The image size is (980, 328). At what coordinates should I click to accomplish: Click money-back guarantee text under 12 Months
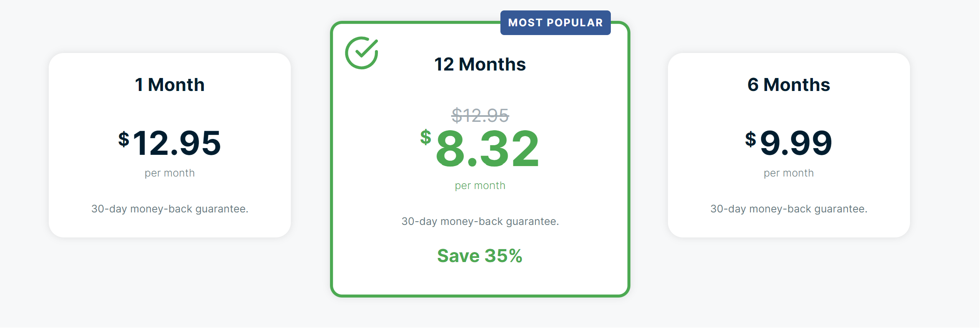click(480, 221)
